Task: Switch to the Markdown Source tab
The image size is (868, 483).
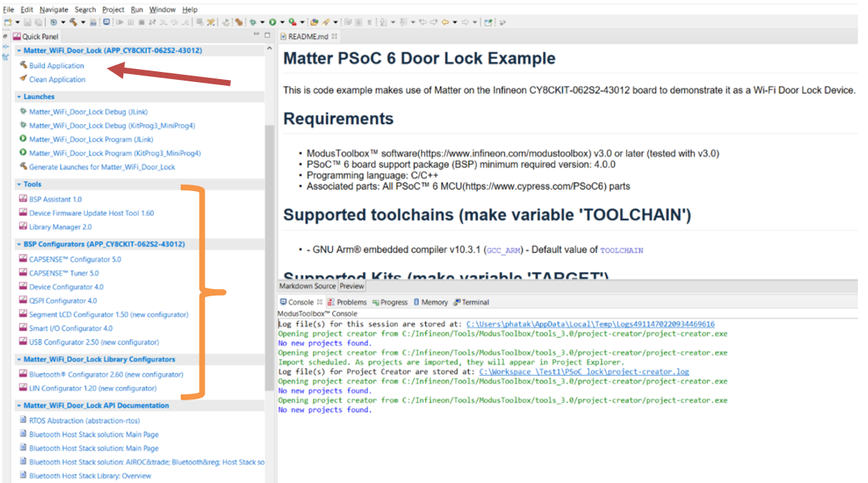Action: coord(307,286)
